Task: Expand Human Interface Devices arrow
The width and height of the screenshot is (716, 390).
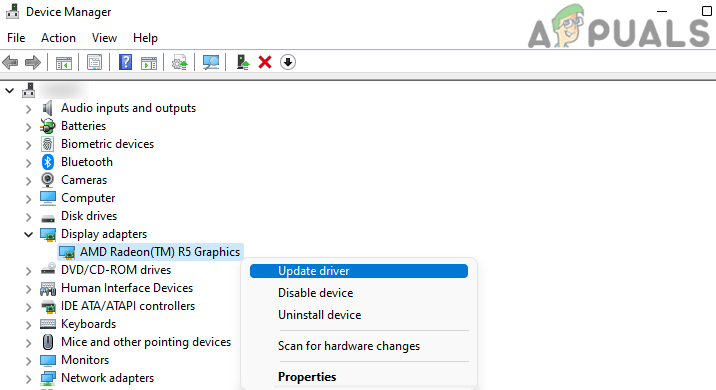Action: pos(28,289)
